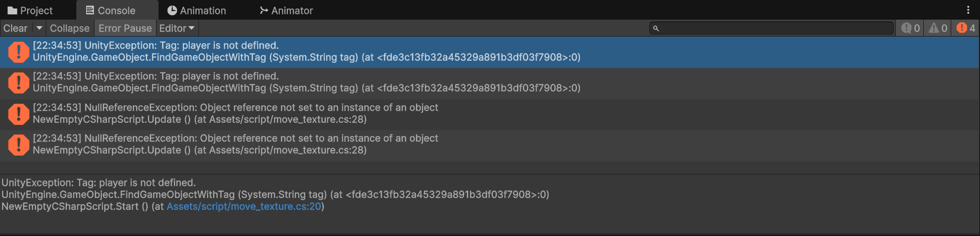Switch to the Project tab

coord(30,10)
